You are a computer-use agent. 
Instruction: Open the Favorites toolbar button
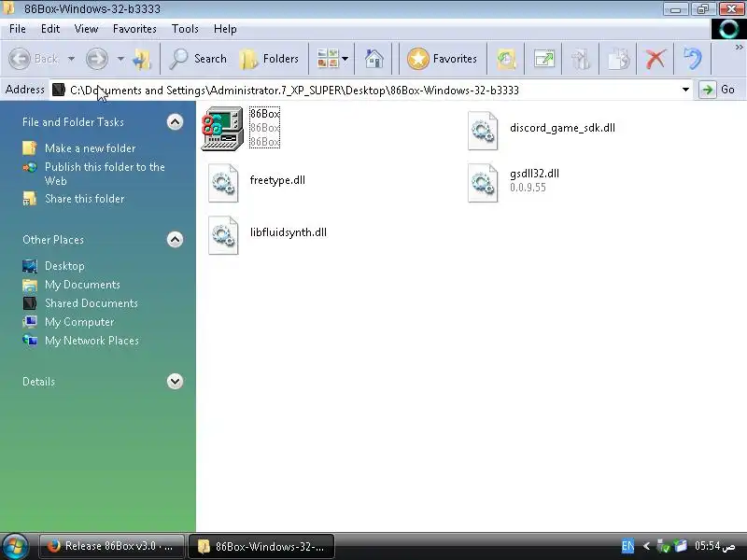(x=442, y=59)
